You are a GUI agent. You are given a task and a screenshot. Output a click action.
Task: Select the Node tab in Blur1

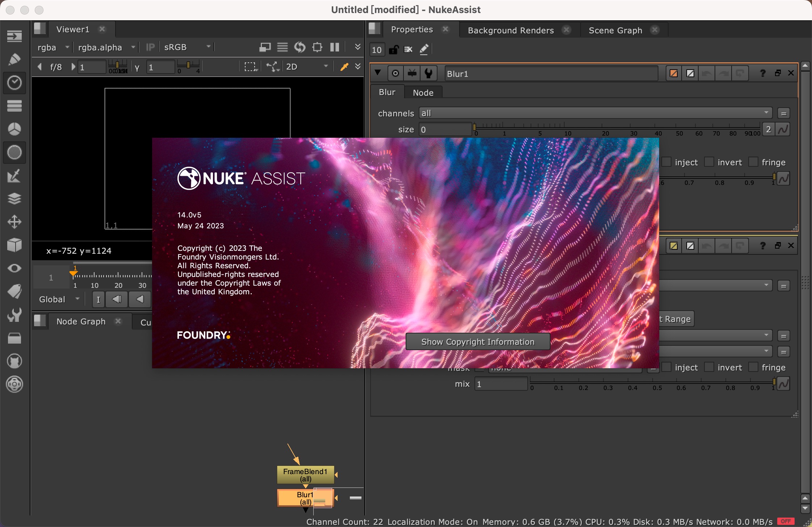coord(423,93)
